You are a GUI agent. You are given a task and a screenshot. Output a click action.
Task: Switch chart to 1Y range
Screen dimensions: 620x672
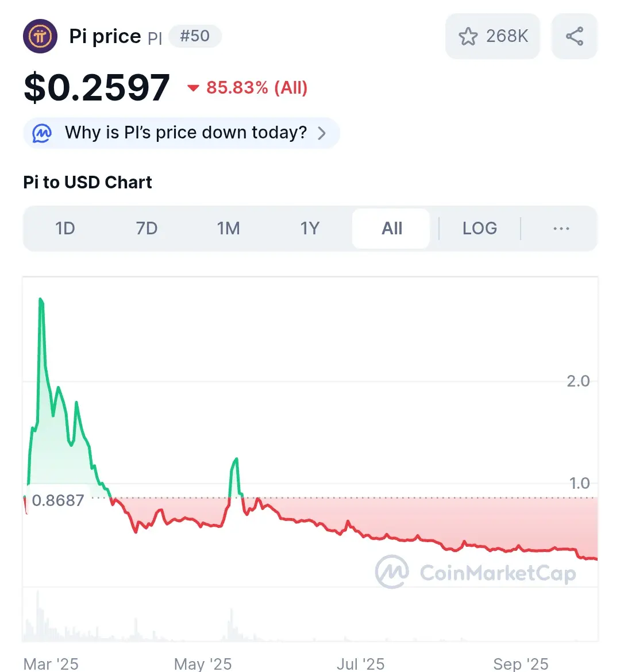pyautogui.click(x=310, y=229)
